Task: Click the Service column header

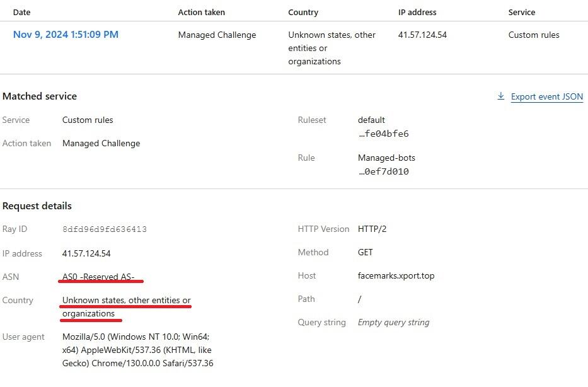Action: coord(522,13)
